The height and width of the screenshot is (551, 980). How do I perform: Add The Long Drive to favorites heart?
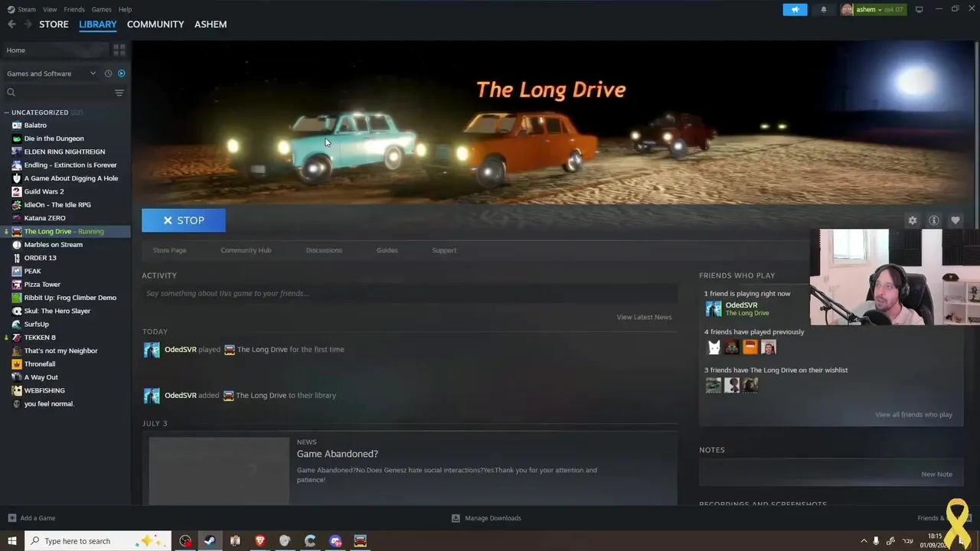(955, 220)
